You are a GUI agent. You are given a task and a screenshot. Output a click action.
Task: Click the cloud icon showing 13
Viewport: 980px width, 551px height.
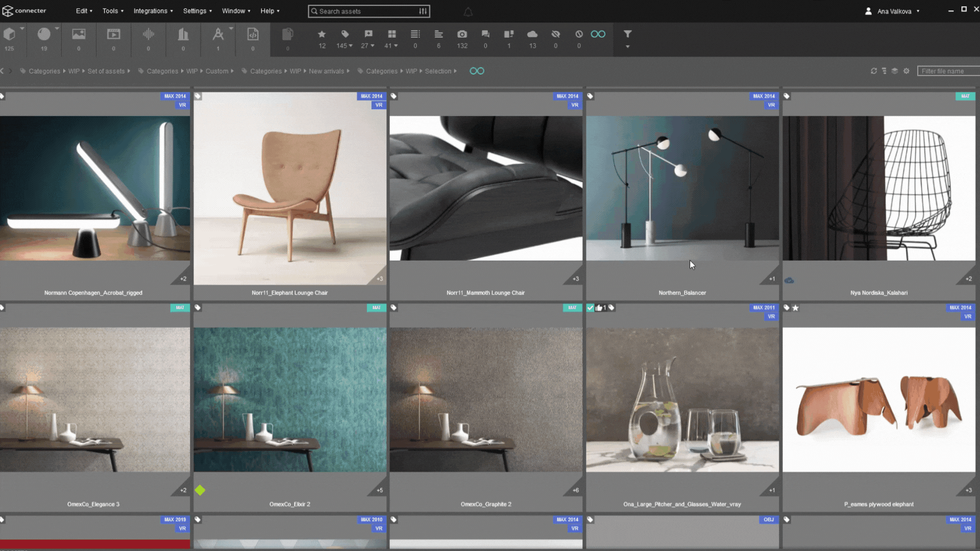pyautogui.click(x=532, y=34)
